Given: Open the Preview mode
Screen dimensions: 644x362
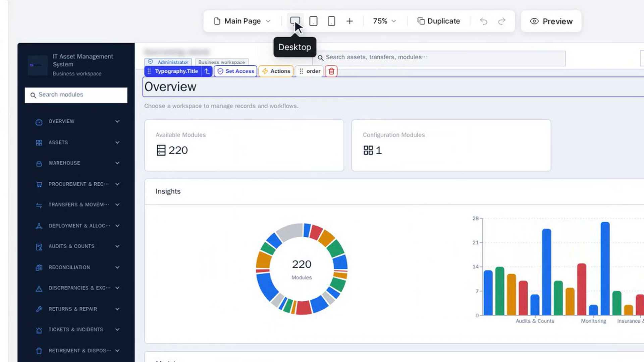Looking at the screenshot, I should (x=551, y=21).
